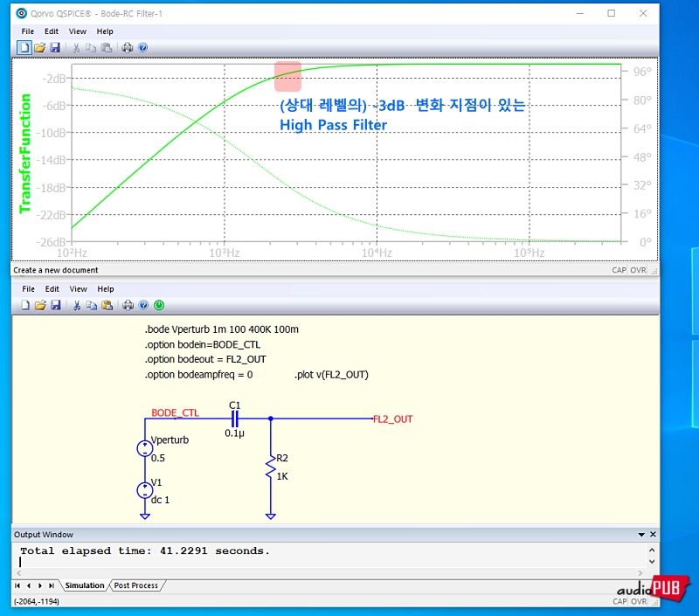The width and height of the screenshot is (699, 616).
Task: Click New document icon in waveform viewer toolbar
Action: click(24, 48)
